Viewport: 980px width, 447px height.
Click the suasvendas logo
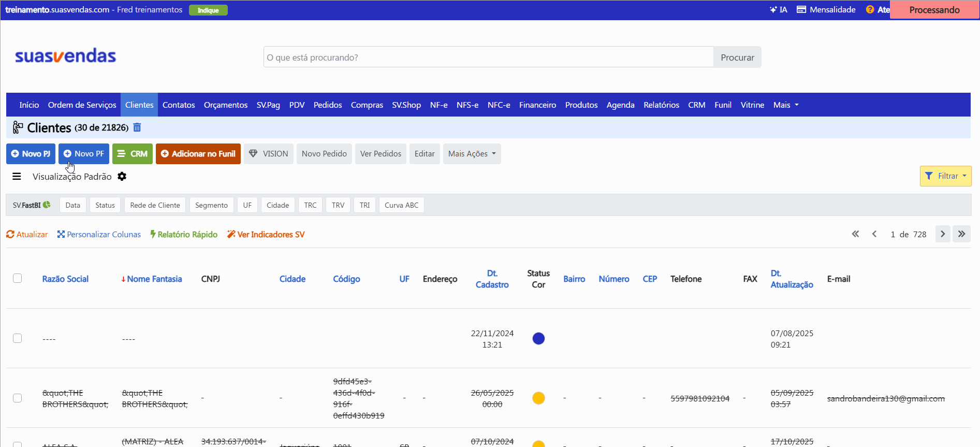[65, 55]
